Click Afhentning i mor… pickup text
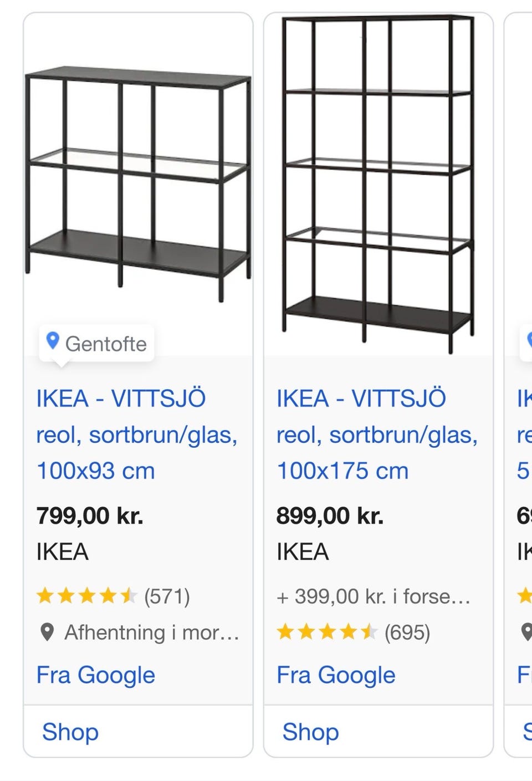 [152, 632]
